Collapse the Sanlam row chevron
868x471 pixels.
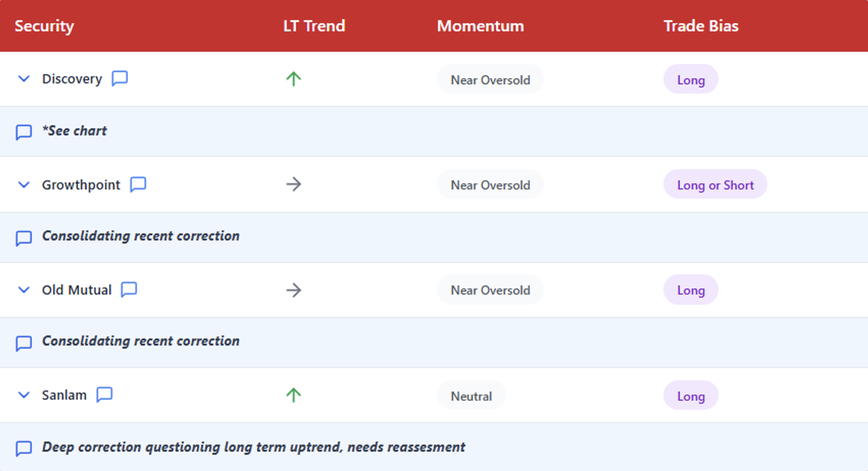(24, 395)
